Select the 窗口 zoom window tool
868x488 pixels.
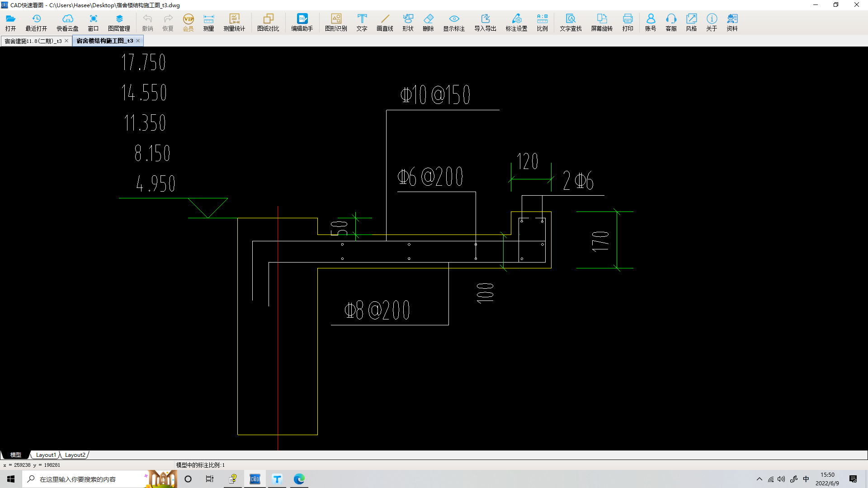[x=93, y=22]
